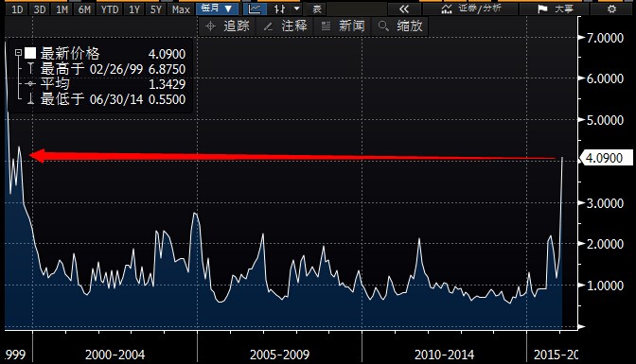Select the 1D time range
Viewport: 636px width, 364px height.
pos(17,9)
